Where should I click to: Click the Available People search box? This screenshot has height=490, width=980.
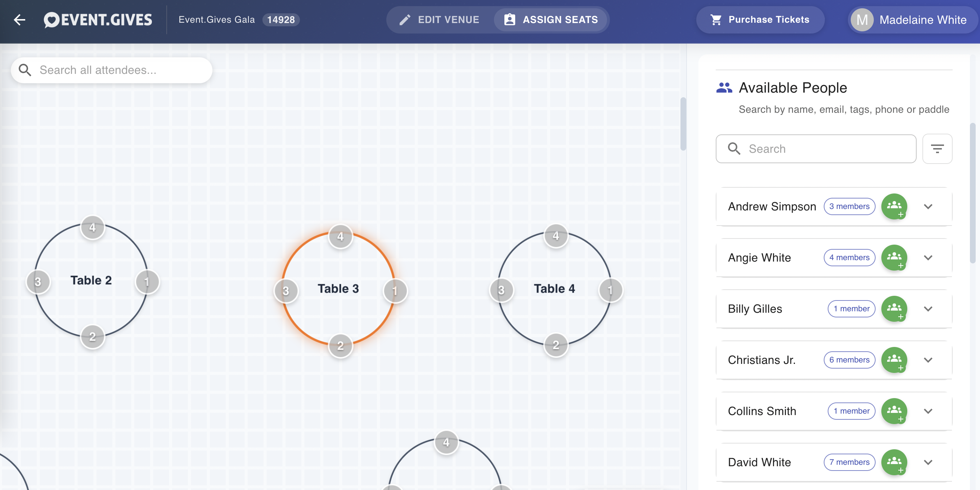(x=816, y=148)
